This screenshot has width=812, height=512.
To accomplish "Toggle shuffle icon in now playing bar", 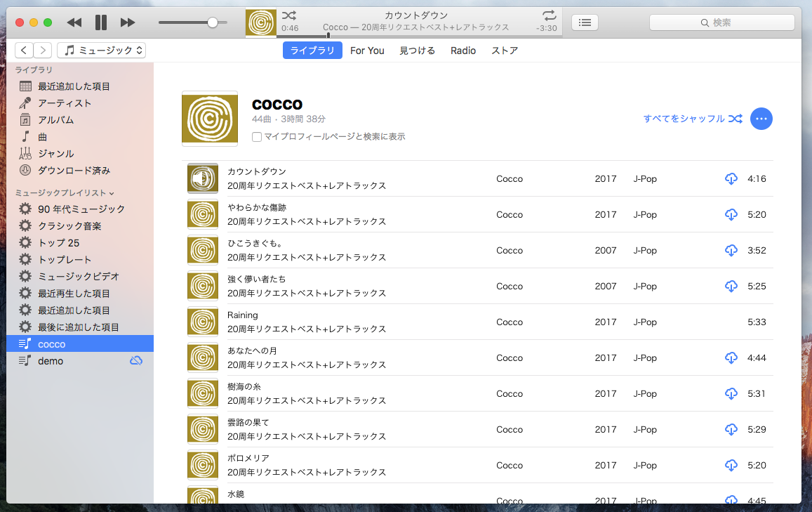I will click(x=288, y=15).
